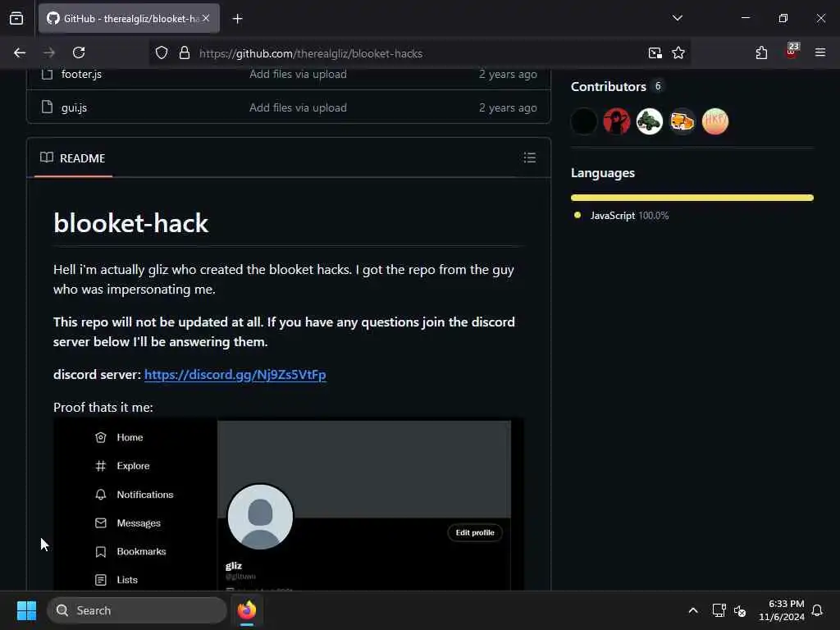Viewport: 840px width, 630px height.
Task: Select the GitHub therealgliz/blooket-hacks tab
Action: point(129,18)
